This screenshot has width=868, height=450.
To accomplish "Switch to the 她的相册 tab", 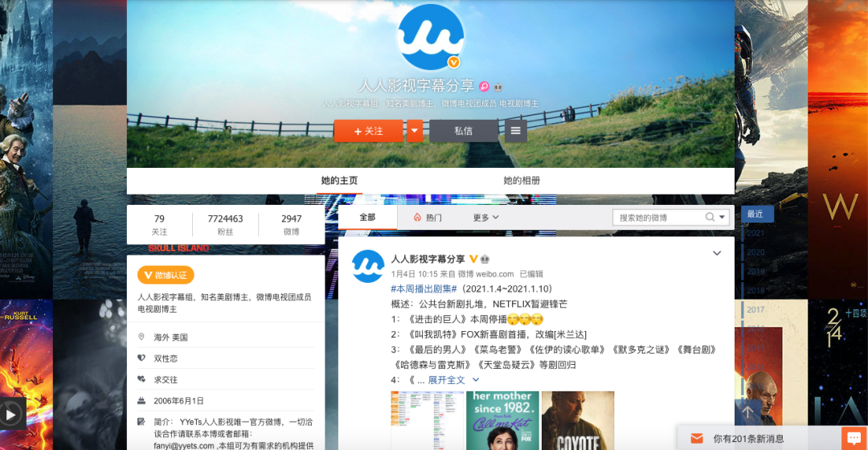I will 522,181.
